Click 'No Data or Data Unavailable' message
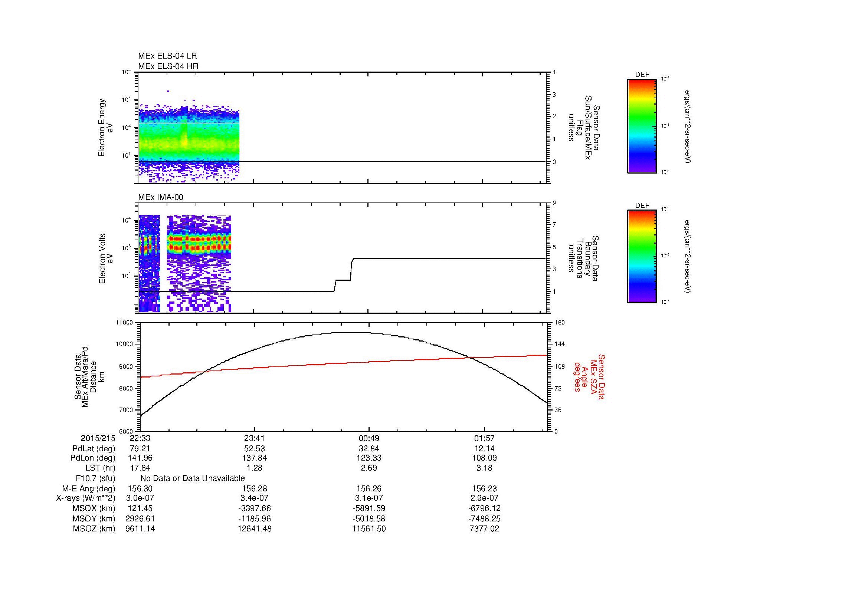The image size is (868, 613). (193, 478)
